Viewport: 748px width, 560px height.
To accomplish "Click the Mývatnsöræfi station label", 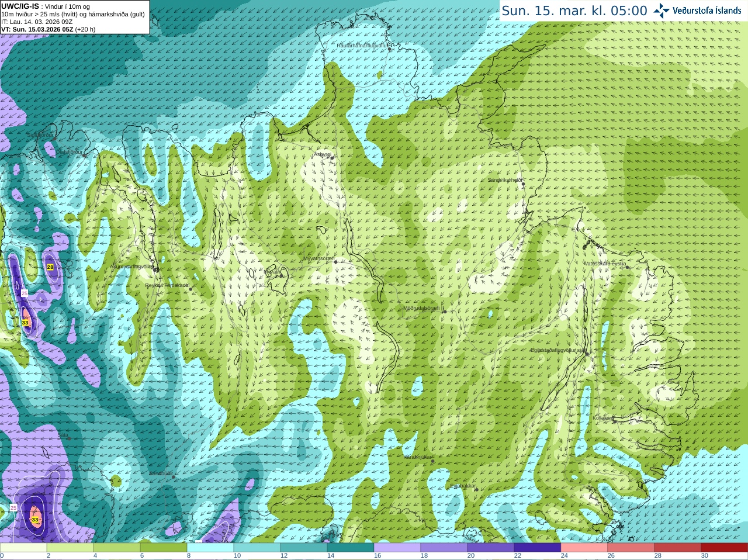I will point(319,258).
